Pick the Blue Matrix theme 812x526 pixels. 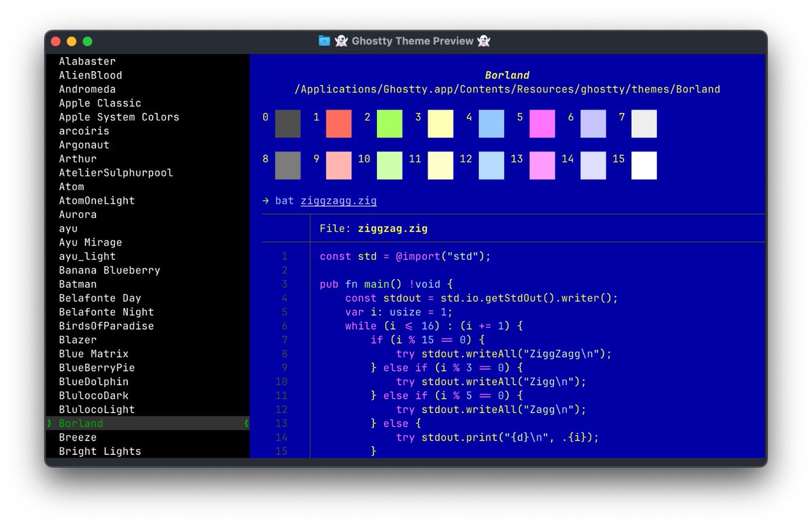[93, 354]
